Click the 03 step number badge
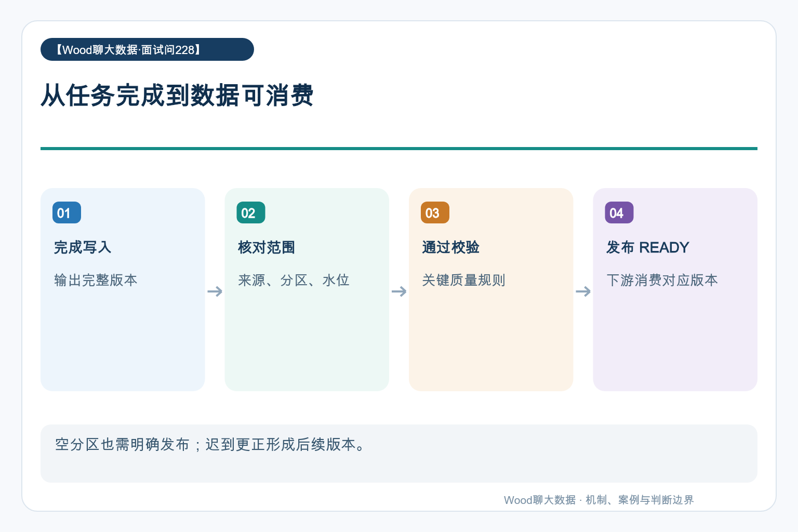This screenshot has height=532, width=798. point(435,212)
